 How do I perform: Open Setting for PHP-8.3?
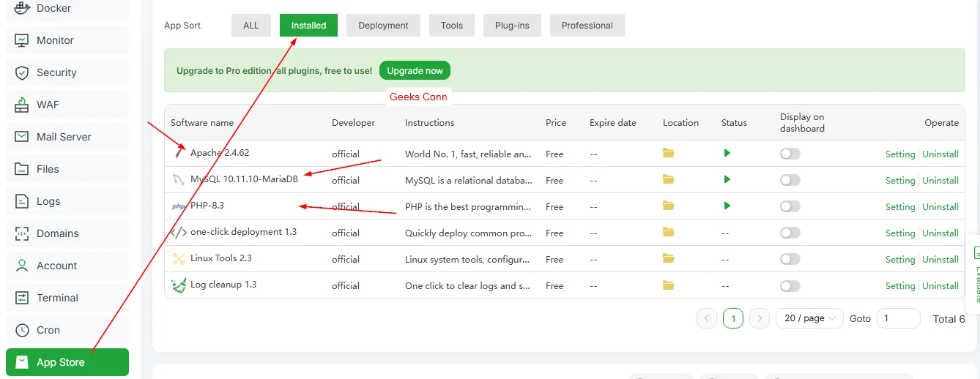click(x=900, y=206)
